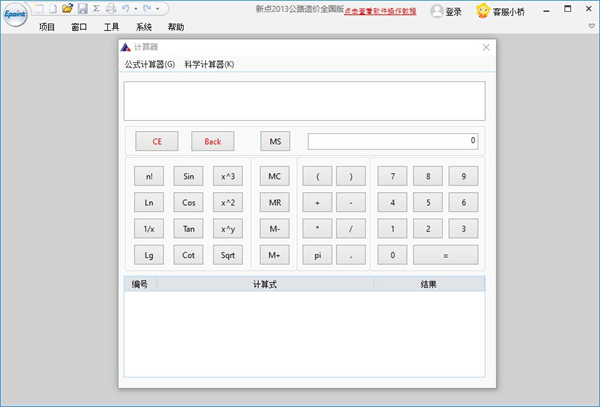Click the blank document icon in quick toolbar

53,8
